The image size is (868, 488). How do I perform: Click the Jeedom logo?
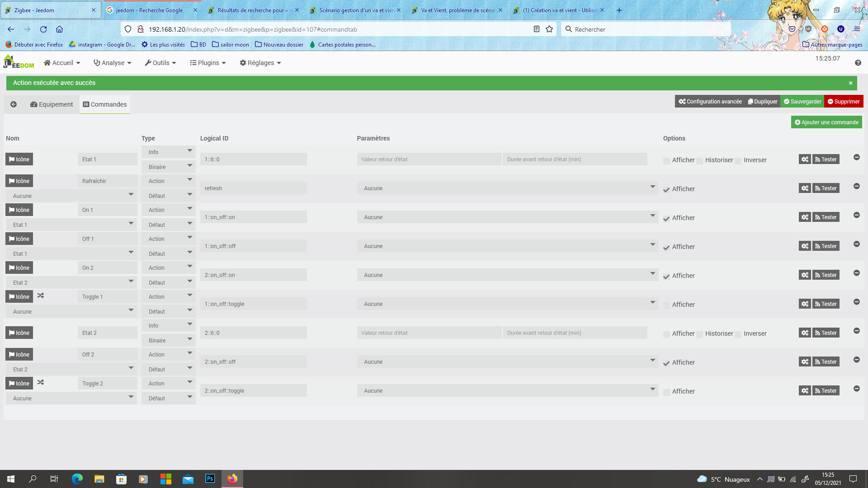click(19, 62)
